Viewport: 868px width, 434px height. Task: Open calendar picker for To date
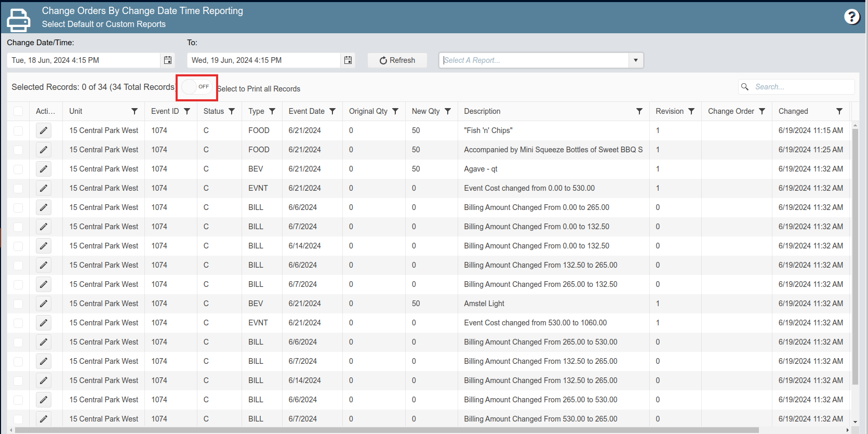tap(348, 60)
